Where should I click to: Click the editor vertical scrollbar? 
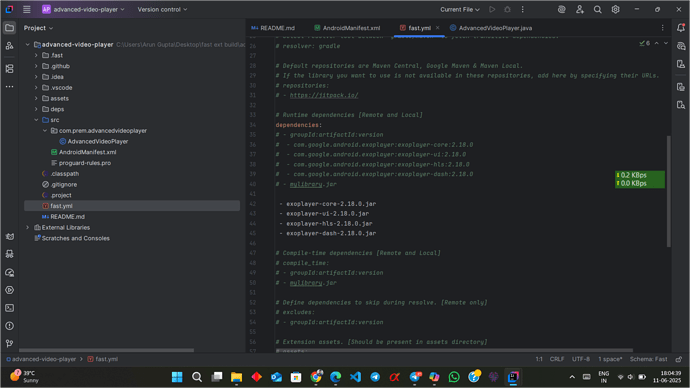[x=669, y=191]
